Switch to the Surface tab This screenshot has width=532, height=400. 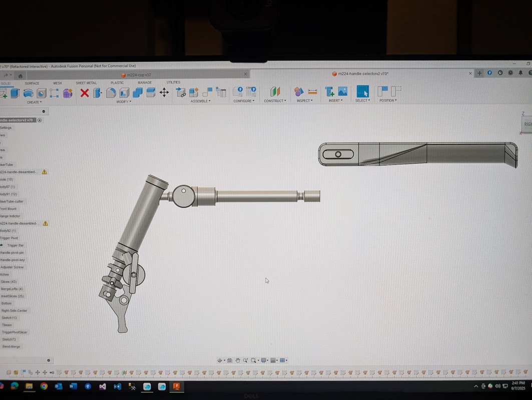32,83
